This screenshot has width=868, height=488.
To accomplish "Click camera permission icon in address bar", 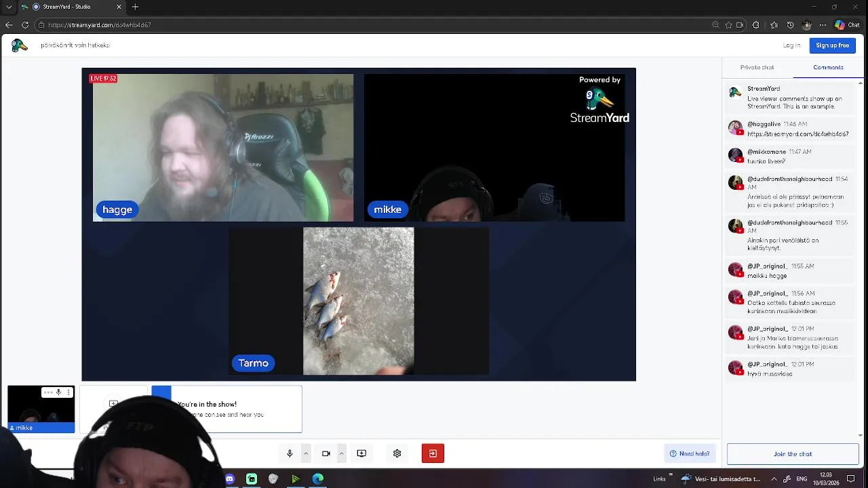I will 740,25.
